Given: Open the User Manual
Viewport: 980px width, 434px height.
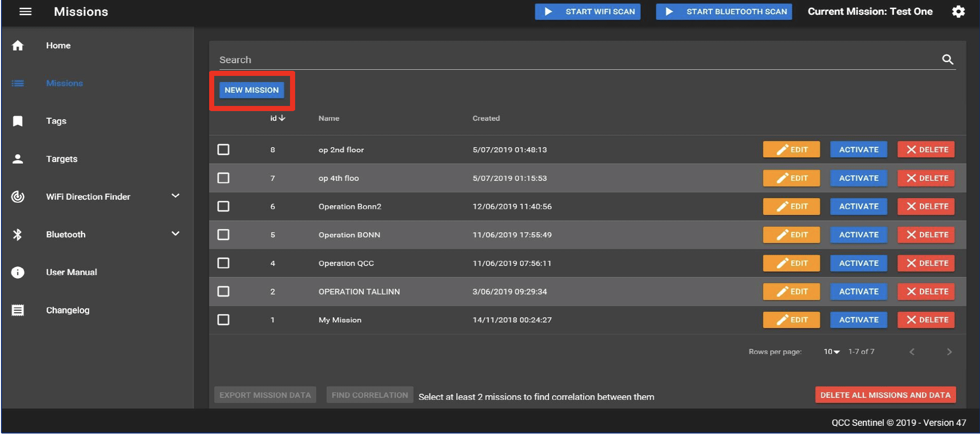Looking at the screenshot, I should pos(72,272).
